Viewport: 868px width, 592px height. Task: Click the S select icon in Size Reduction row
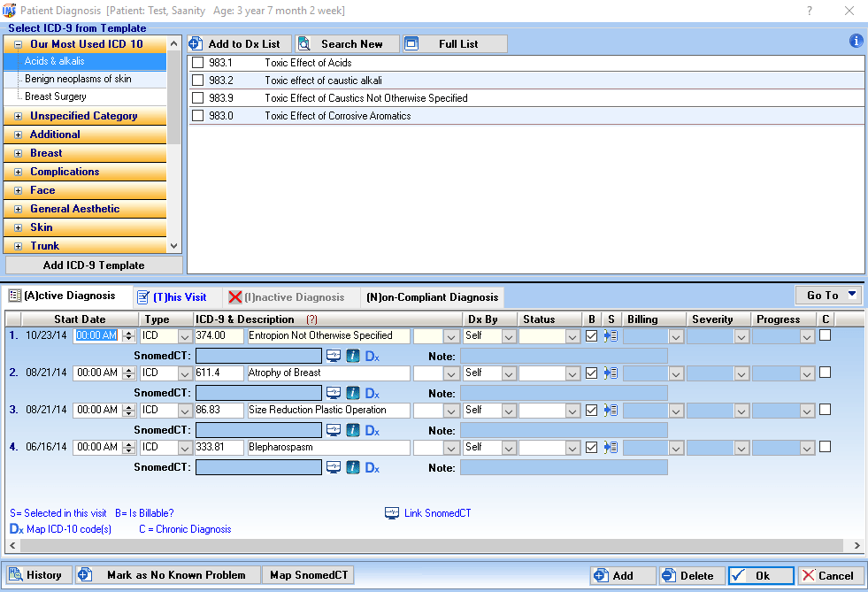click(x=611, y=410)
